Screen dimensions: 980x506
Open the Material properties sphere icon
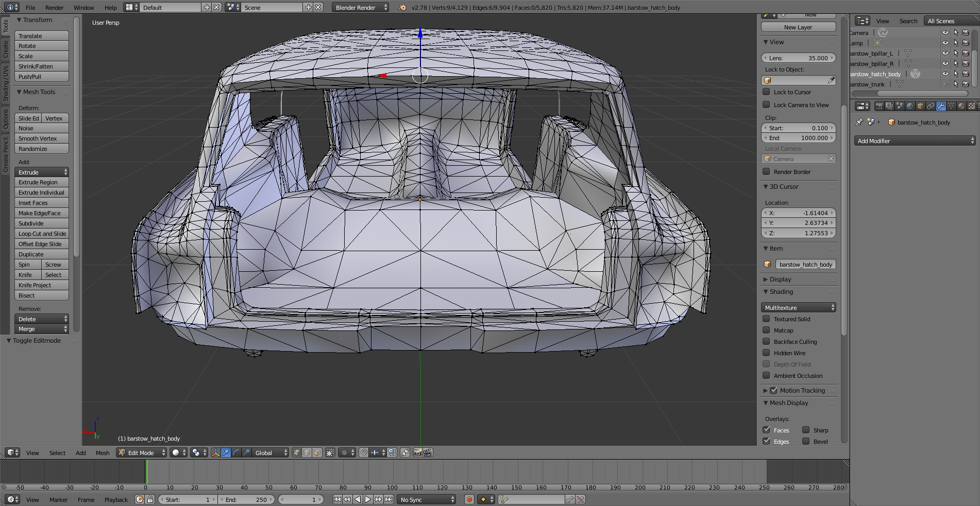(x=961, y=106)
